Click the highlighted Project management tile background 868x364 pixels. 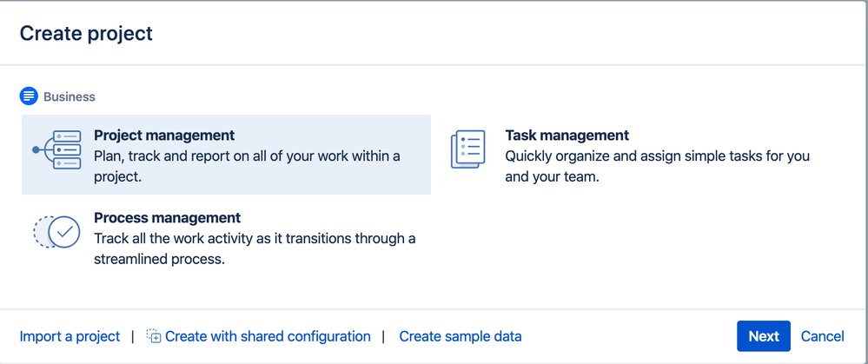227,155
